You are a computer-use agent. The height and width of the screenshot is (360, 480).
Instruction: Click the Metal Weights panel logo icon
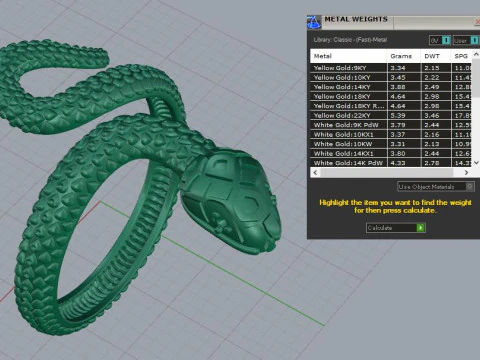[313, 22]
